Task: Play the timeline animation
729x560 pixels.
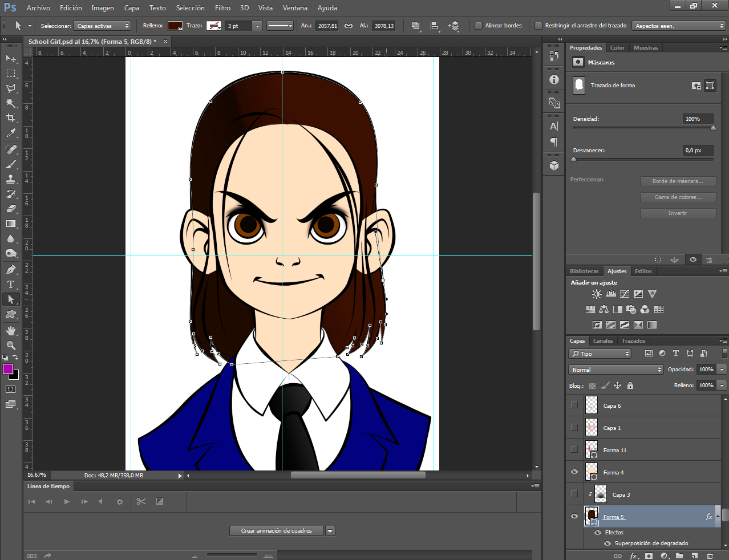Action: click(67, 502)
